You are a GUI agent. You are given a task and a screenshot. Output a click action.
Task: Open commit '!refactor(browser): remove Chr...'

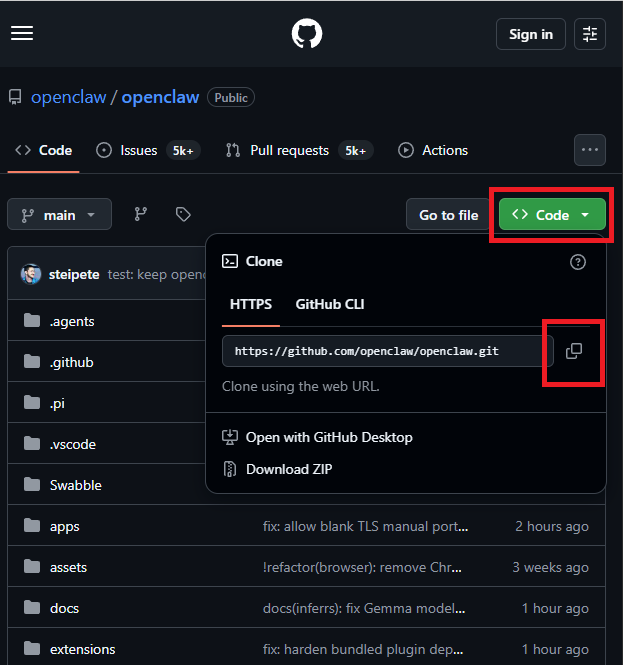(x=362, y=567)
